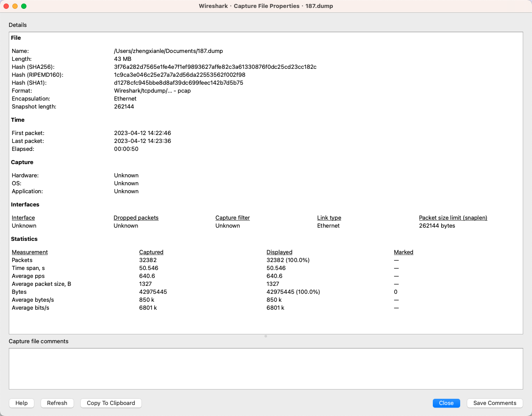Viewport: 532px width, 416px height.
Task: Minimize the window with the yellow button
Action: tap(15, 6)
